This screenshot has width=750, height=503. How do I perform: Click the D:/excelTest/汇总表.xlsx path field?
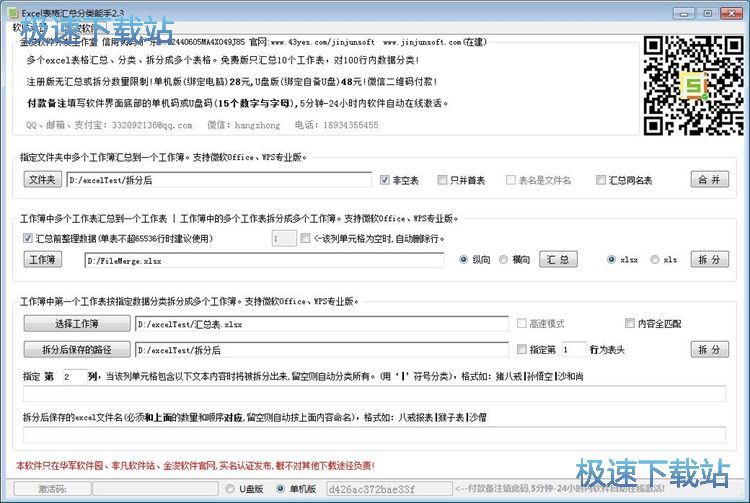click(322, 324)
